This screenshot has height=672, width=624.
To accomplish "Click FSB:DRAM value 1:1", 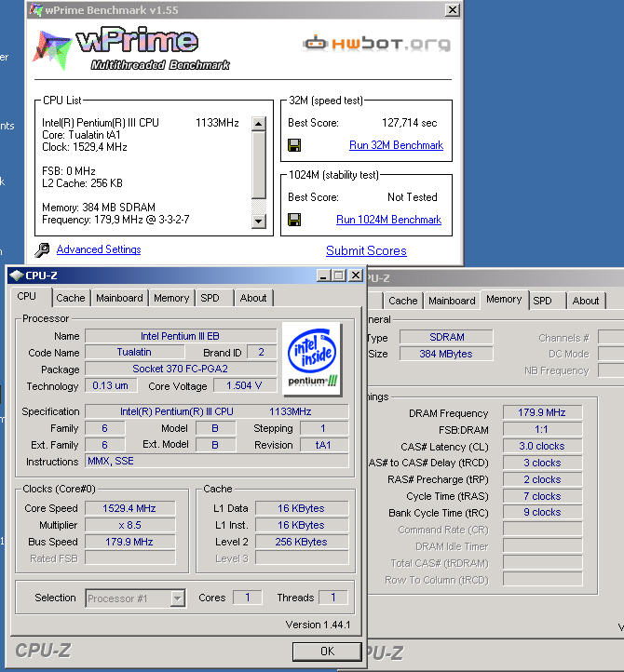I will coord(542,429).
